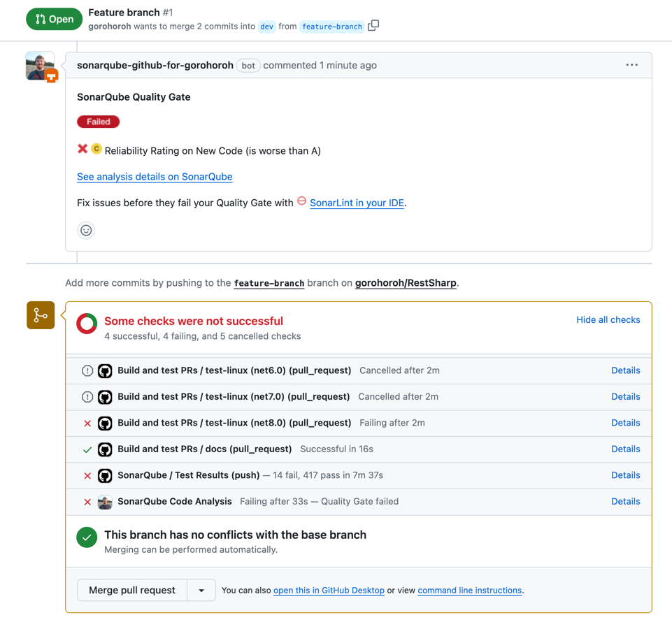Click the Reliability Rating C badge icon
This screenshot has width=672, height=622.
[96, 149]
